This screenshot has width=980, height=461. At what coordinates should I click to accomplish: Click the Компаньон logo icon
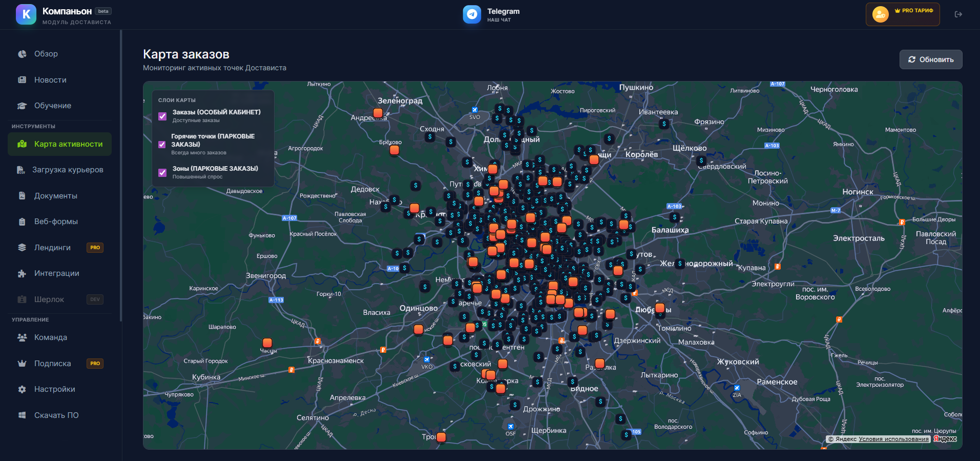pos(26,14)
